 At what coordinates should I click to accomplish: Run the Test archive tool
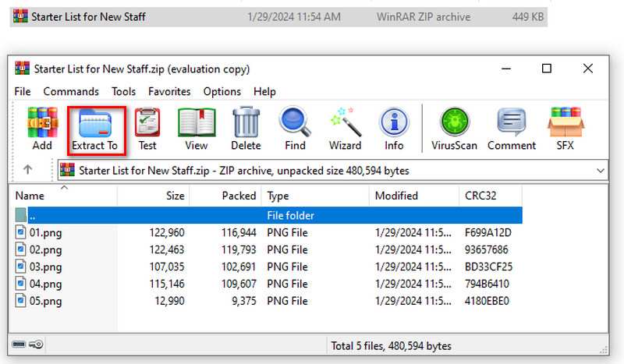(147, 122)
